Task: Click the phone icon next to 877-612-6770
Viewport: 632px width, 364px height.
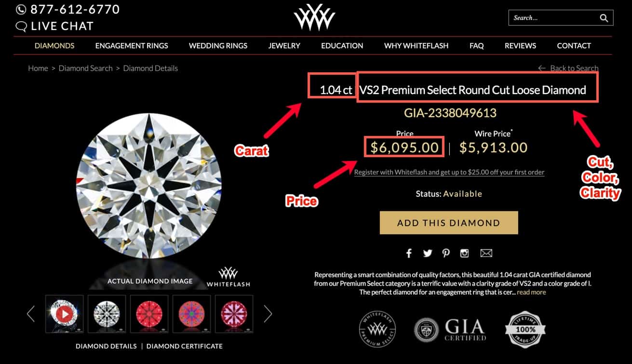Action: (20, 9)
